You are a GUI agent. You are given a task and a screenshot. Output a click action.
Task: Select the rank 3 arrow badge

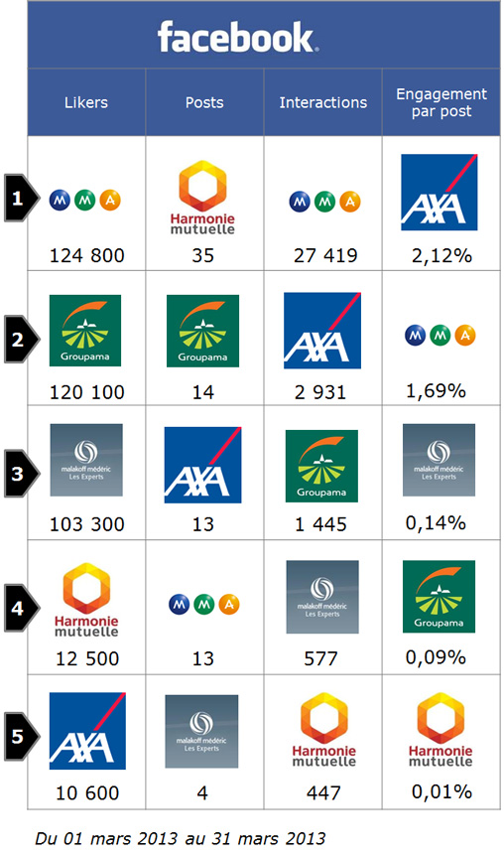tap(22, 474)
